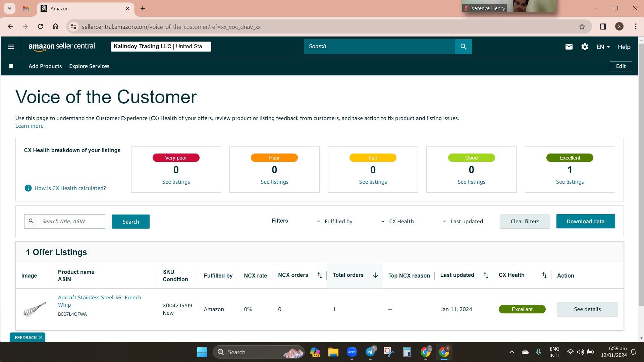See listings under Good

[x=471, y=182]
